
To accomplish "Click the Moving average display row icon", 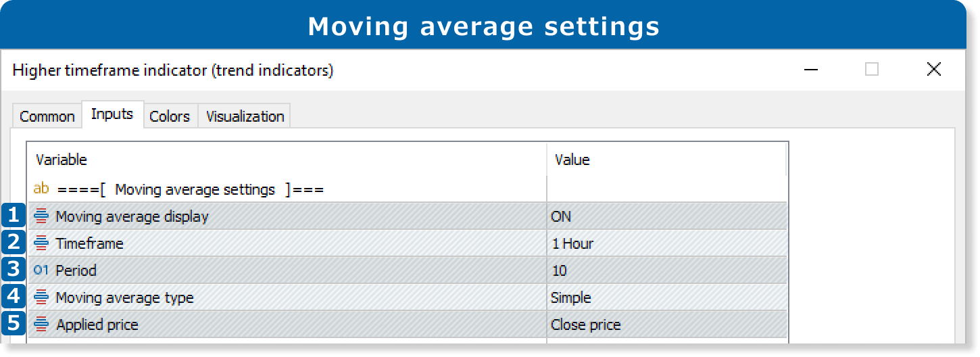I will [x=41, y=216].
